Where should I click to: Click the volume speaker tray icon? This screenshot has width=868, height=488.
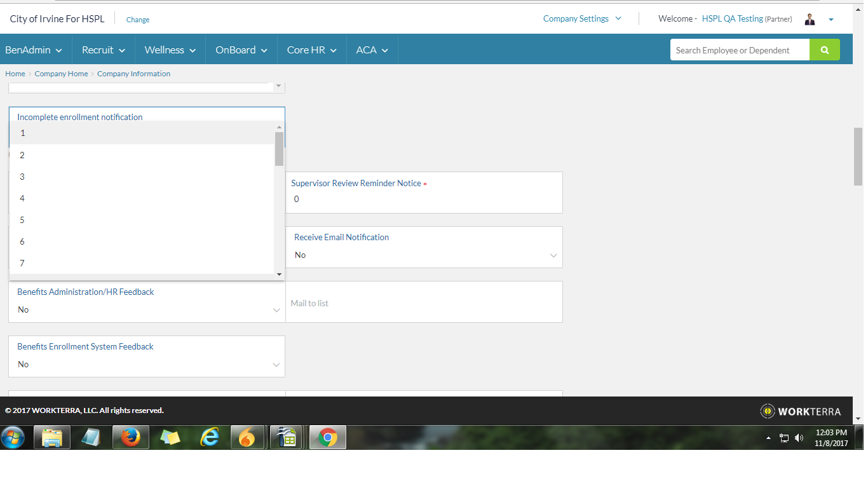tap(799, 438)
